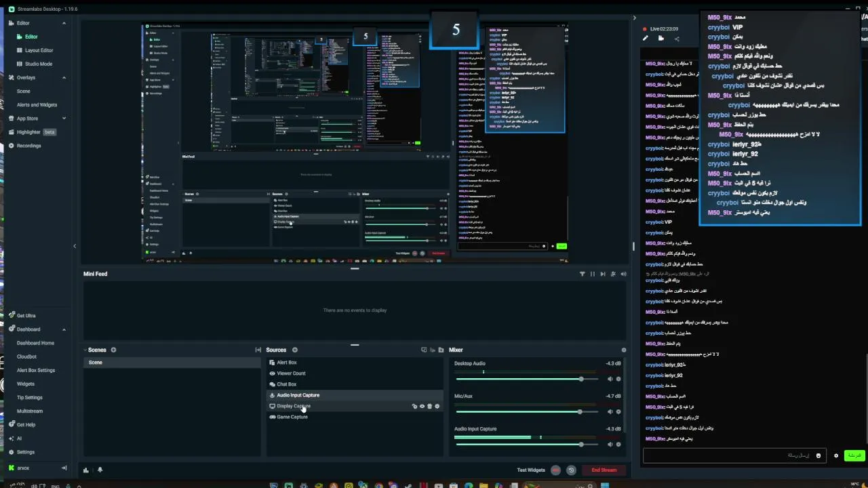Collapse the chat panel arrow
The width and height of the screenshot is (868, 488).
635,18
